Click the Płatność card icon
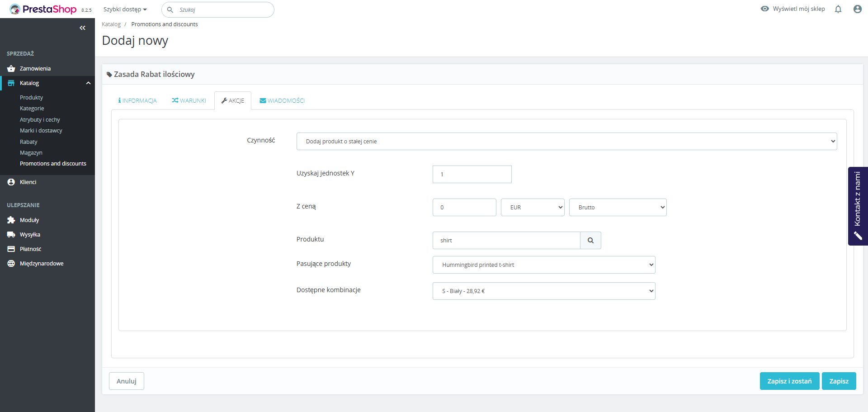Screen dimensions: 868x412 [11, 249]
